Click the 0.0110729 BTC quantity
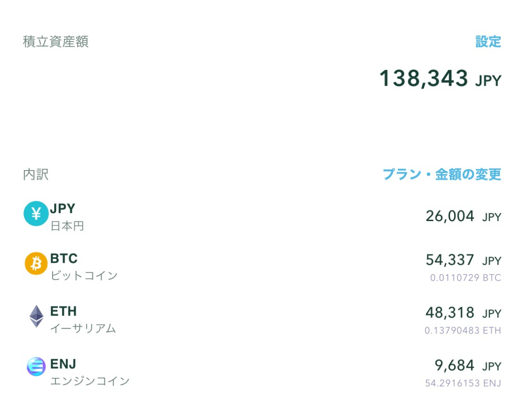Image resolution: width=523 pixels, height=420 pixels. (x=465, y=278)
